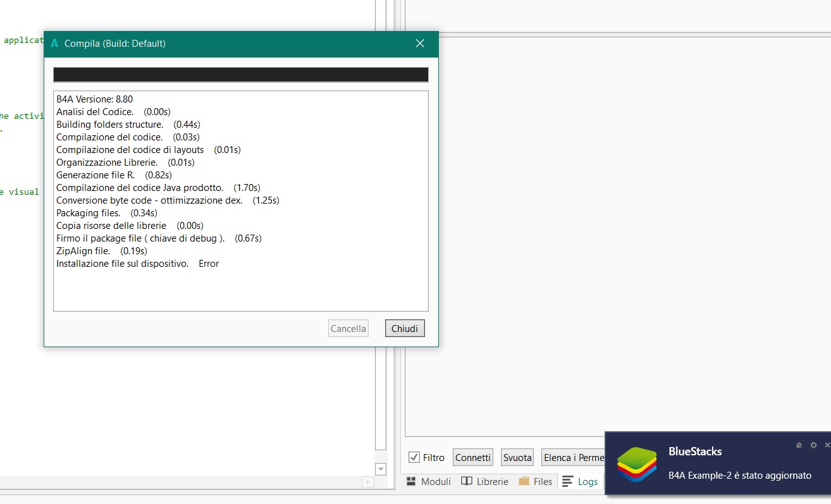Open the Librerie tab

(485, 482)
